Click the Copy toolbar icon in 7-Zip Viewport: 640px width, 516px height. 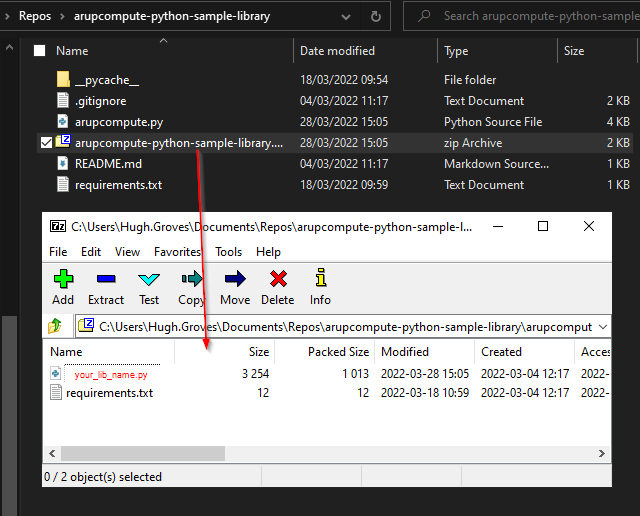point(191,279)
